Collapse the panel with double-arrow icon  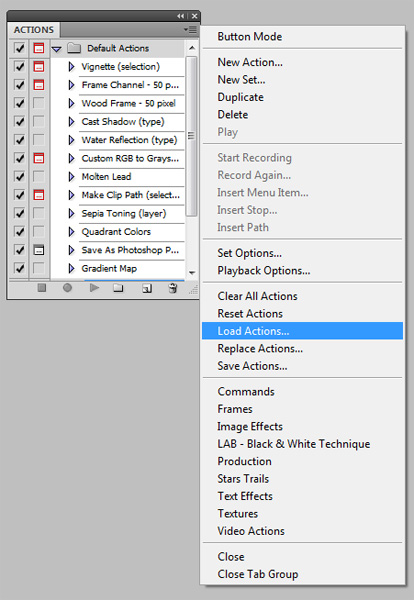[181, 16]
